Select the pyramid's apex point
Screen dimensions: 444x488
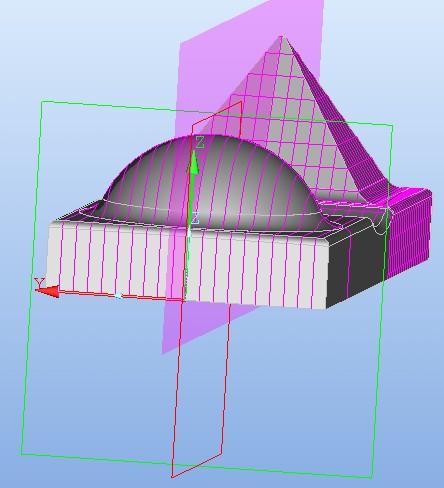pyautogui.click(x=282, y=37)
